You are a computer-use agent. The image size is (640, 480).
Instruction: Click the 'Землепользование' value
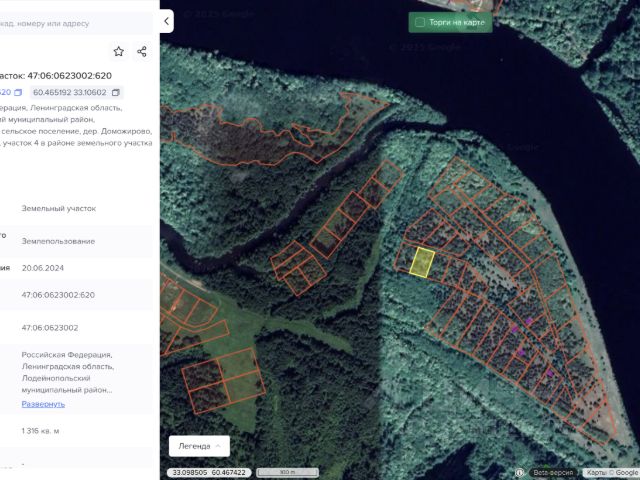[58, 241]
